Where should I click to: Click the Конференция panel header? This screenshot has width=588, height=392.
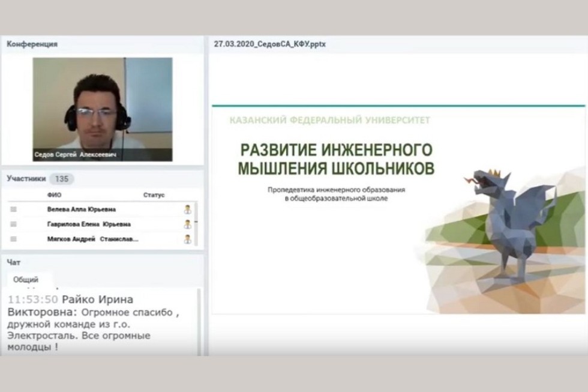coord(32,44)
